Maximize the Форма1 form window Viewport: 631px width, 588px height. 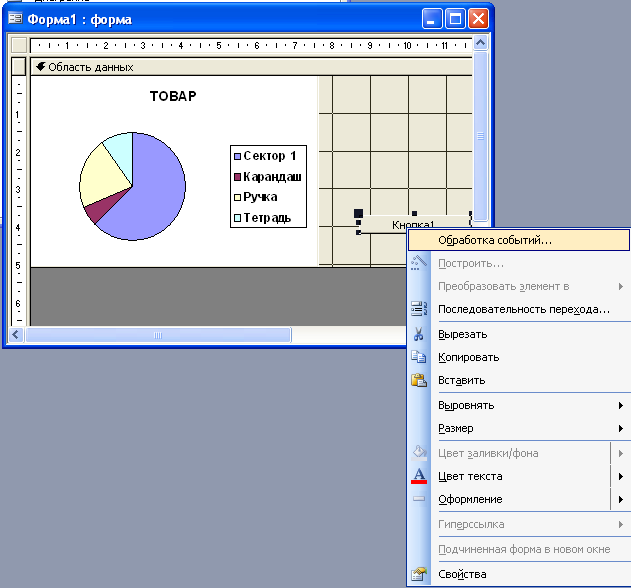tap(455, 19)
